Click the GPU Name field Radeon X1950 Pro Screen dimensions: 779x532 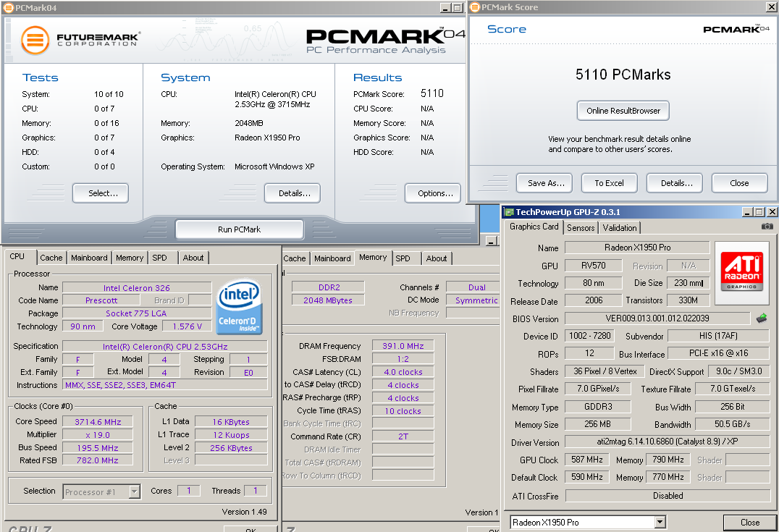(637, 248)
